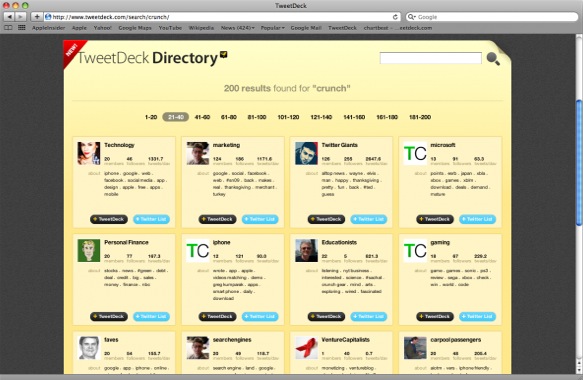Click the TweetDeck Directory search field
Viewport: 583px width, 380px height.
pos(431,58)
